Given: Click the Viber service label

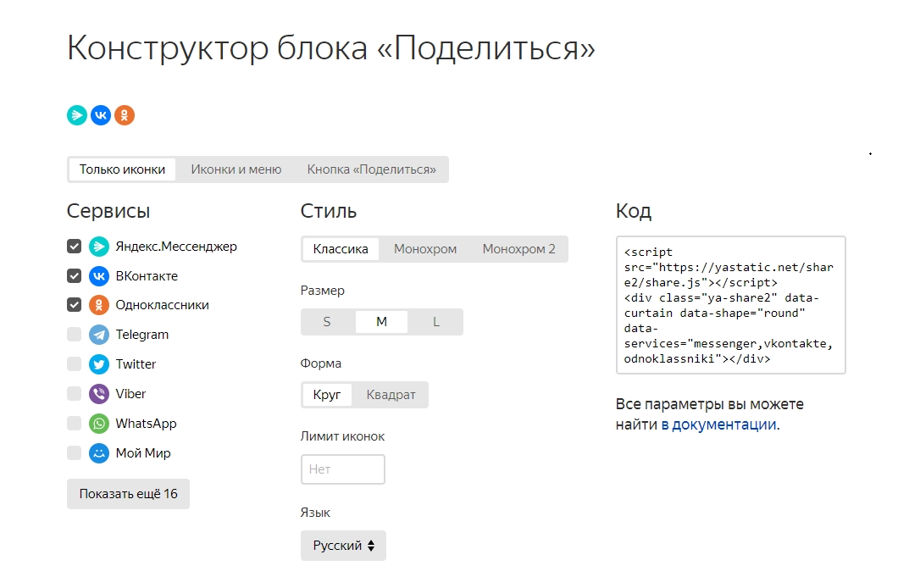Looking at the screenshot, I should coord(130,394).
